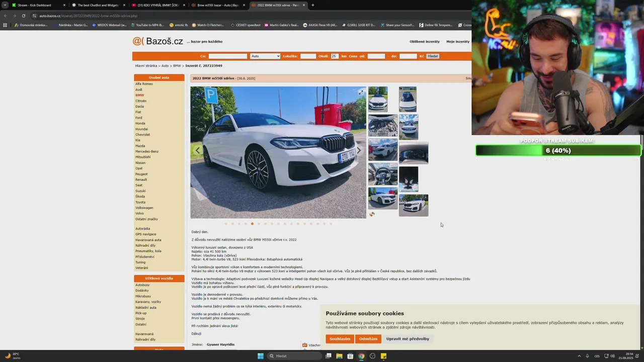Switch to Bmw m550i bazar tab
This screenshot has height=362, width=644.
click(218, 5)
